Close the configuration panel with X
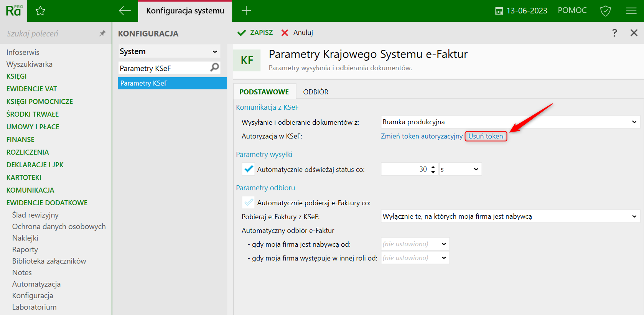 634,33
